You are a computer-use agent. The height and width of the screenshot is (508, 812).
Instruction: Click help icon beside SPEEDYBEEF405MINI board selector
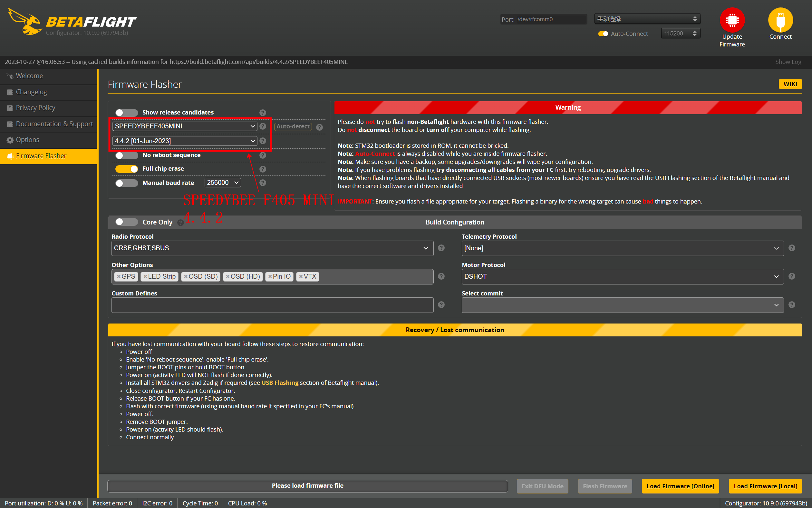263,126
